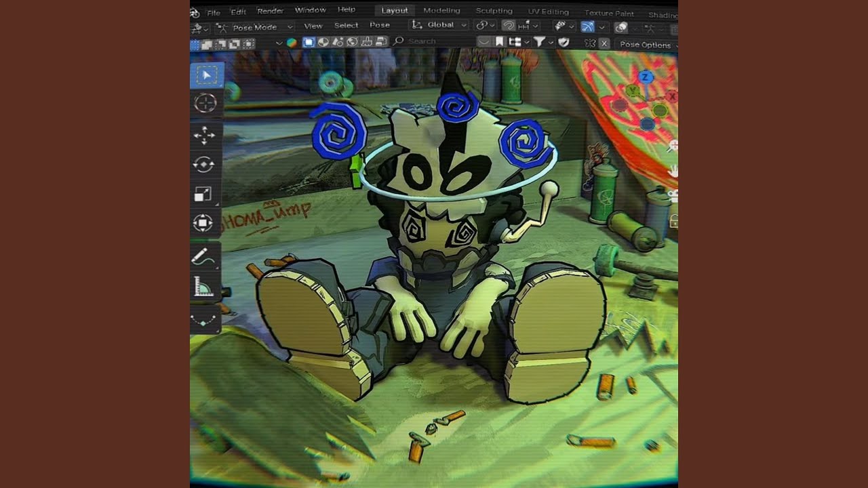Viewport: 868px width, 488px height.
Task: Open the Pose Mode dropdown
Action: (x=254, y=28)
